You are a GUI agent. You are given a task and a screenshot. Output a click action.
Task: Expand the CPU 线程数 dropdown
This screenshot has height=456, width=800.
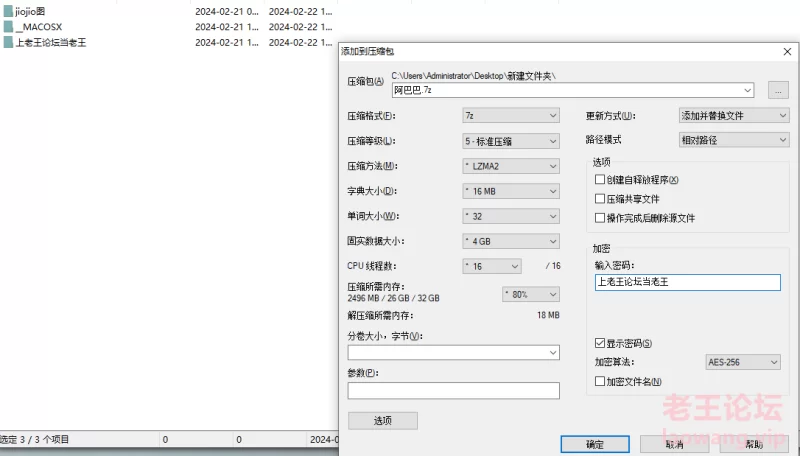491,266
